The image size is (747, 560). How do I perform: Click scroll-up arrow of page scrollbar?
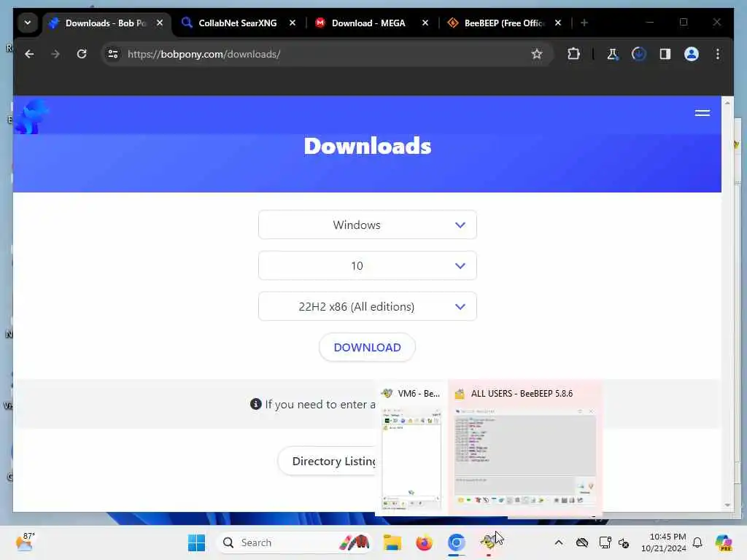[727, 103]
